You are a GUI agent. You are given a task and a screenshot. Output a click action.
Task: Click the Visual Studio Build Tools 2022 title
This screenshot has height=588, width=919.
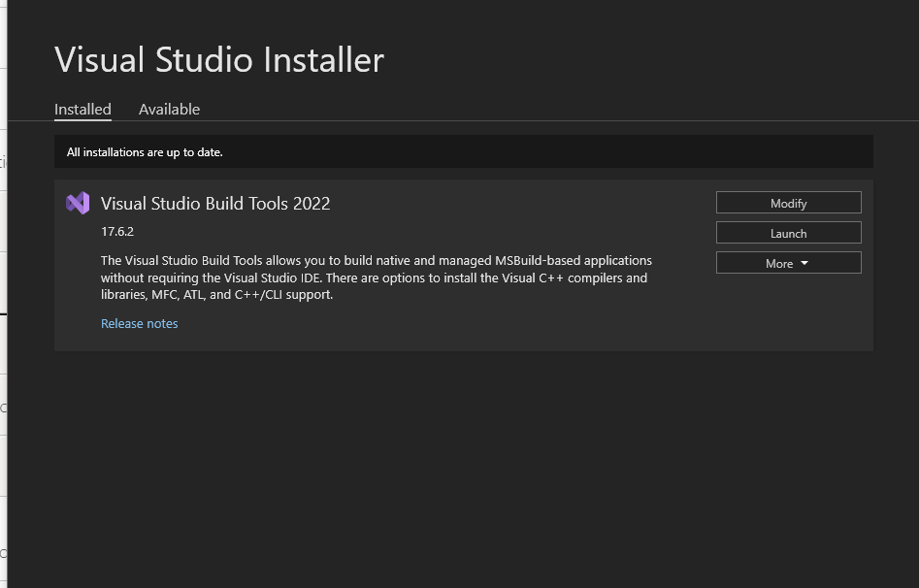pyautogui.click(x=215, y=203)
